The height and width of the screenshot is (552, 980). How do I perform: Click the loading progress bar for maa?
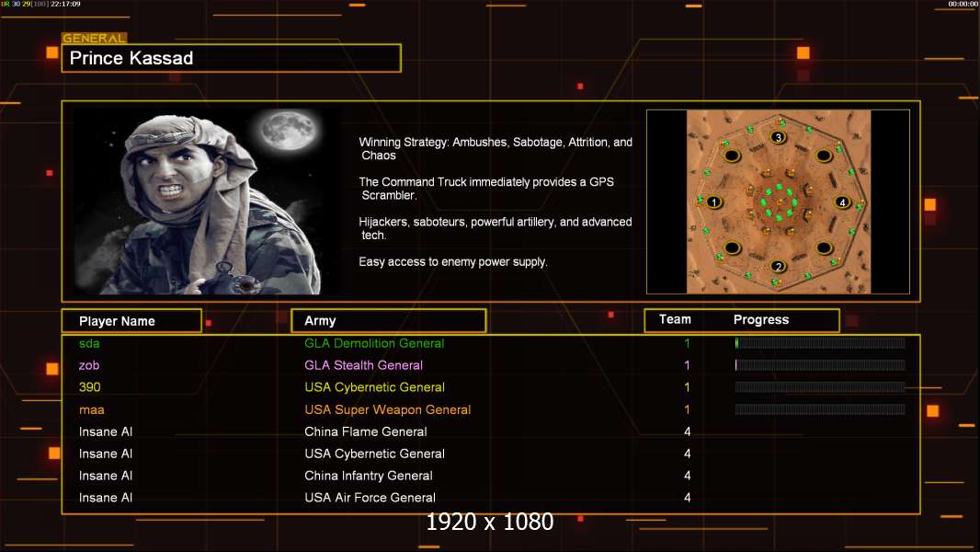point(820,409)
